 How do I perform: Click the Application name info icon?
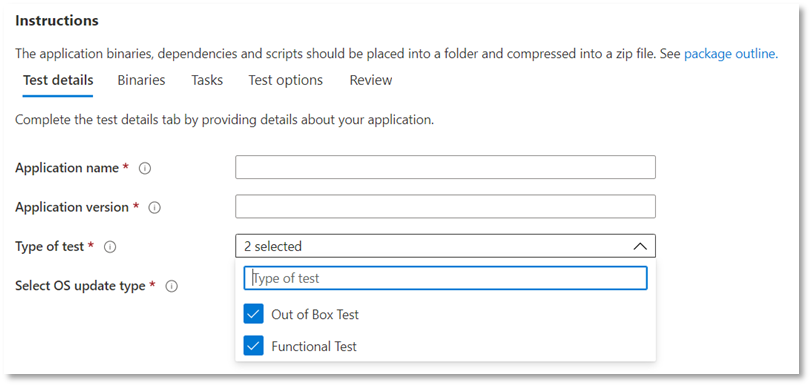145,168
